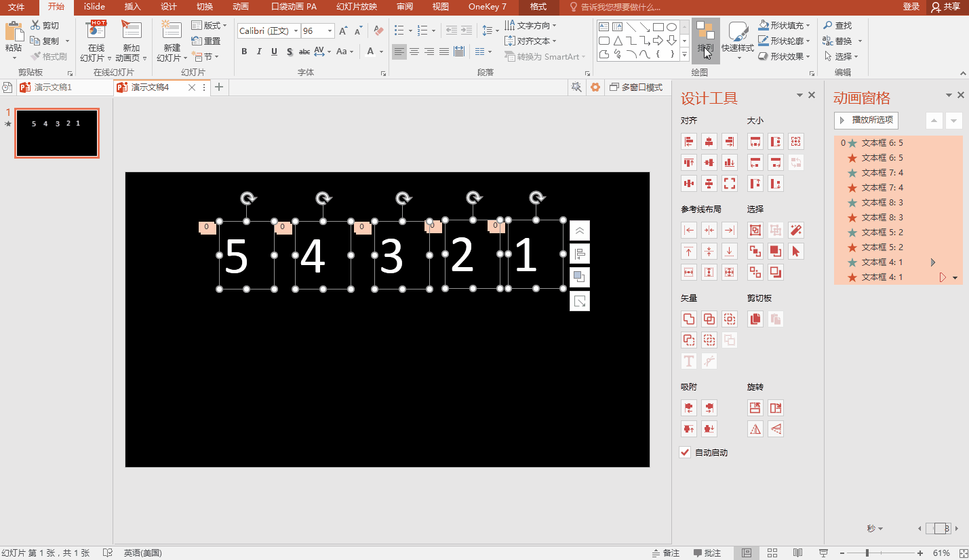Click the Combine shapes icon under 矢量
Image resolution: width=969 pixels, height=560 pixels.
click(x=709, y=319)
